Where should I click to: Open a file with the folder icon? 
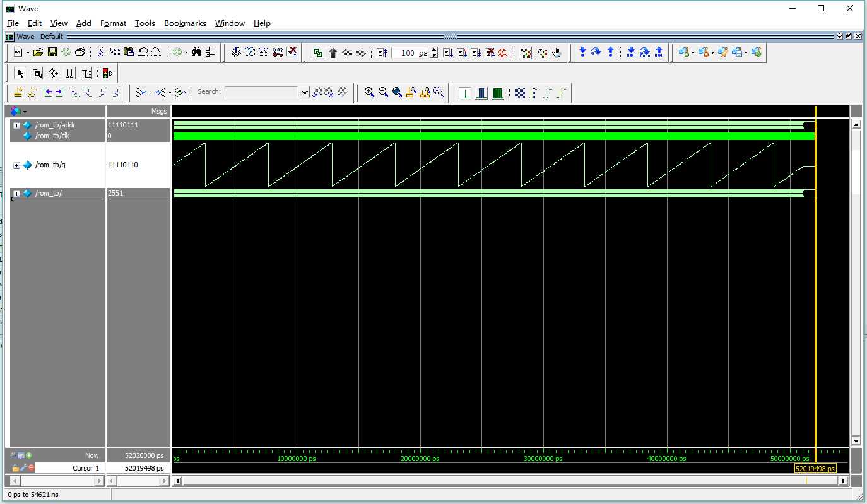click(38, 52)
